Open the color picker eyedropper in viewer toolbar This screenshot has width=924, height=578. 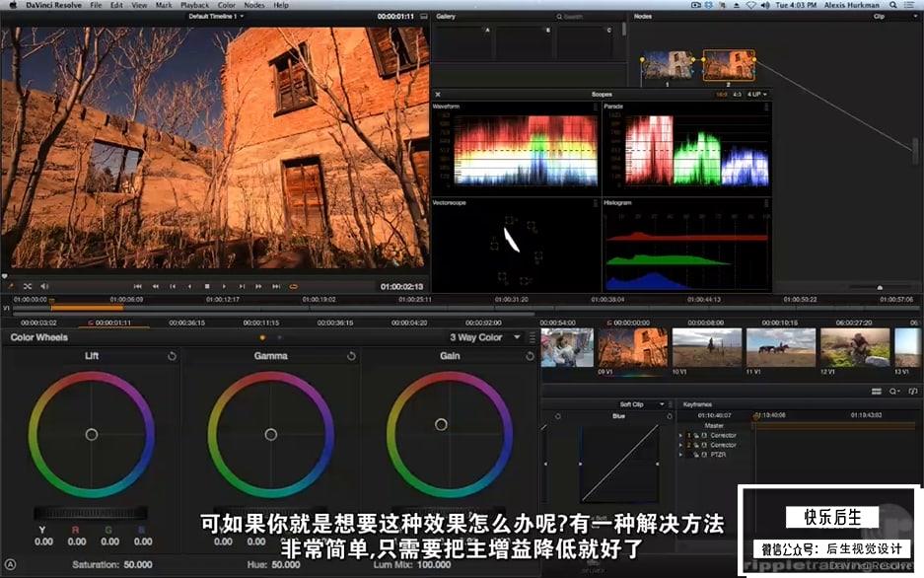point(10,286)
